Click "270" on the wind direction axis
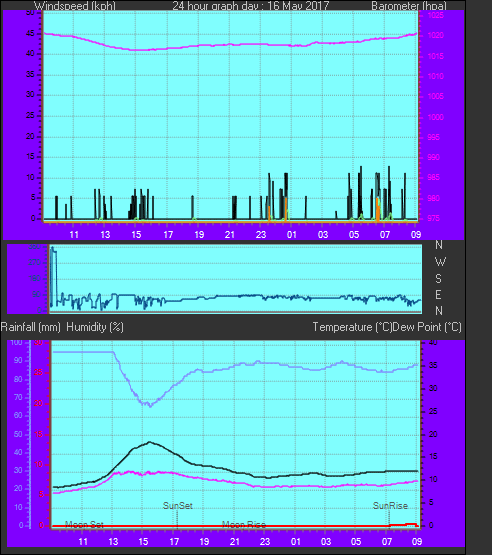The image size is (492, 555). pos(35,263)
